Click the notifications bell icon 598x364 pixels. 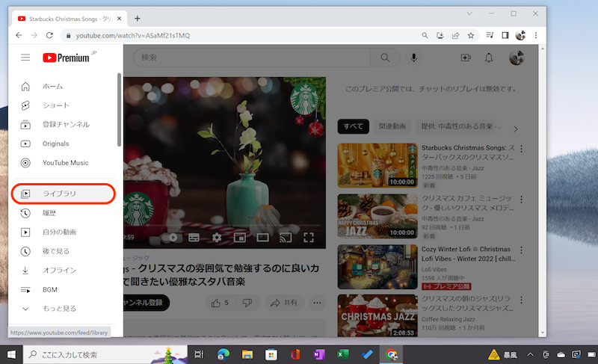tap(489, 58)
